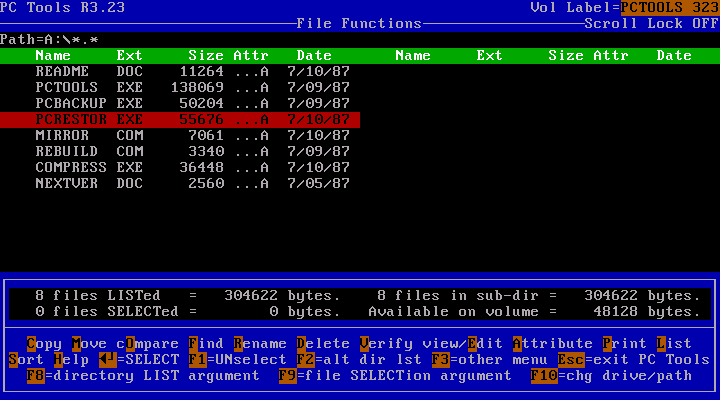Click the left Attr column header
This screenshot has height=400, width=720.
click(251, 56)
